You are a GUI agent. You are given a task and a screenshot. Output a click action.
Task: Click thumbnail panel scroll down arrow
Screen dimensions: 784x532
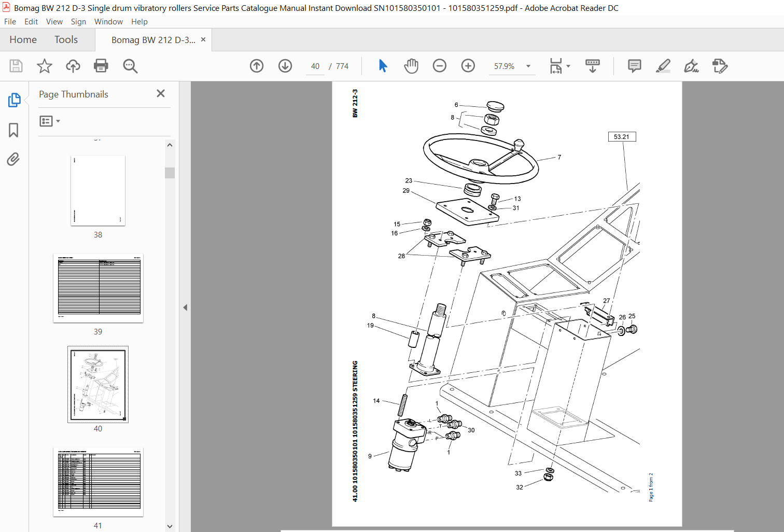pyautogui.click(x=170, y=526)
